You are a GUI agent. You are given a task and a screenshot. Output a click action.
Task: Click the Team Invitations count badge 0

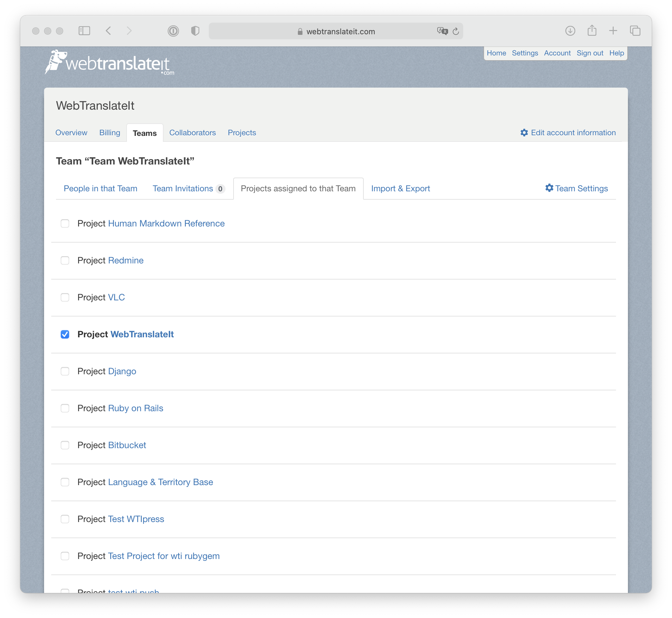pyautogui.click(x=220, y=189)
